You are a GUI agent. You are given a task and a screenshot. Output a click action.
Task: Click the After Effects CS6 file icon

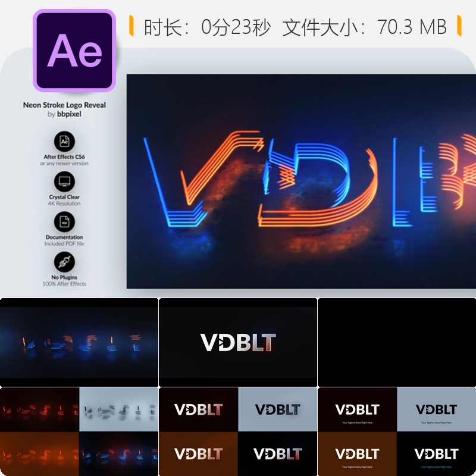64,142
